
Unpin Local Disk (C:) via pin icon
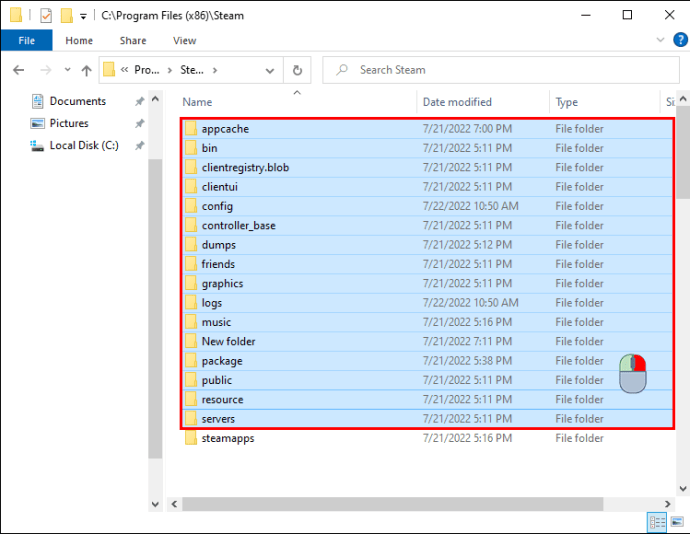coord(139,146)
